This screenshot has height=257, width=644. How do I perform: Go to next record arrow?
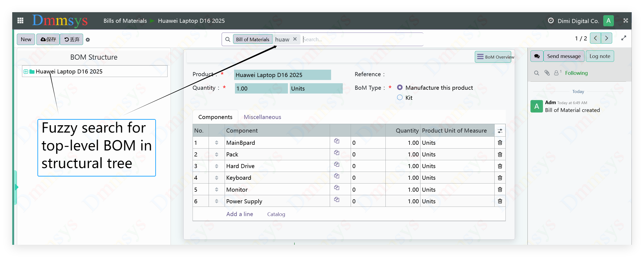point(607,38)
